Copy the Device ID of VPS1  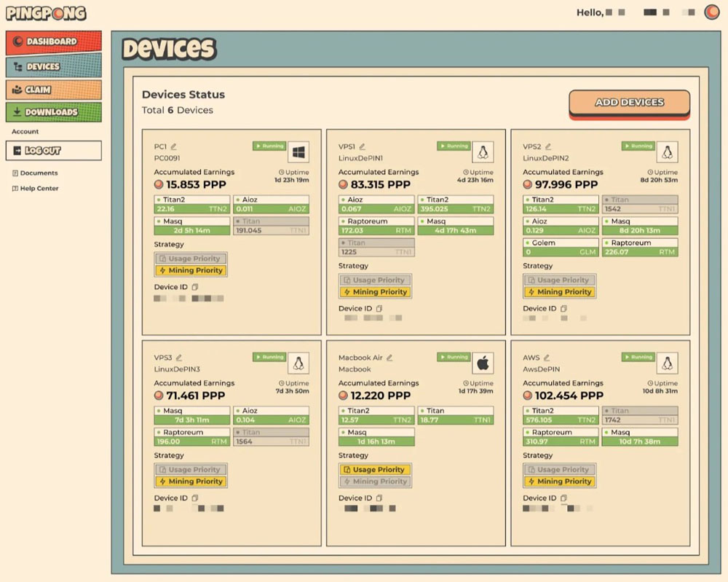click(379, 309)
